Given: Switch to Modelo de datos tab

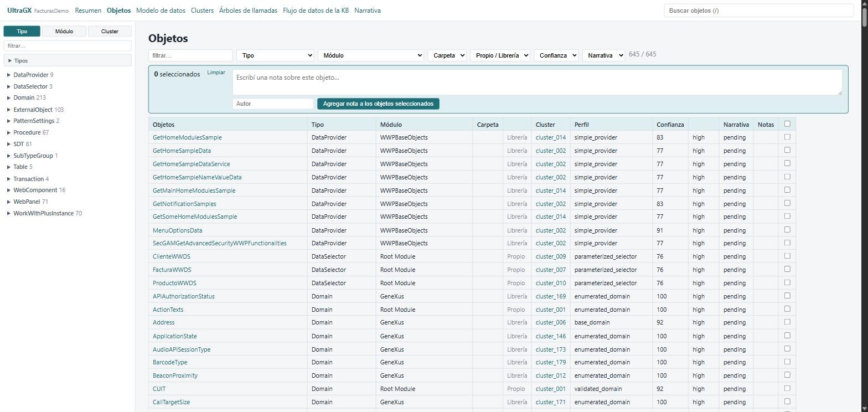Looking at the screenshot, I should click(161, 11).
